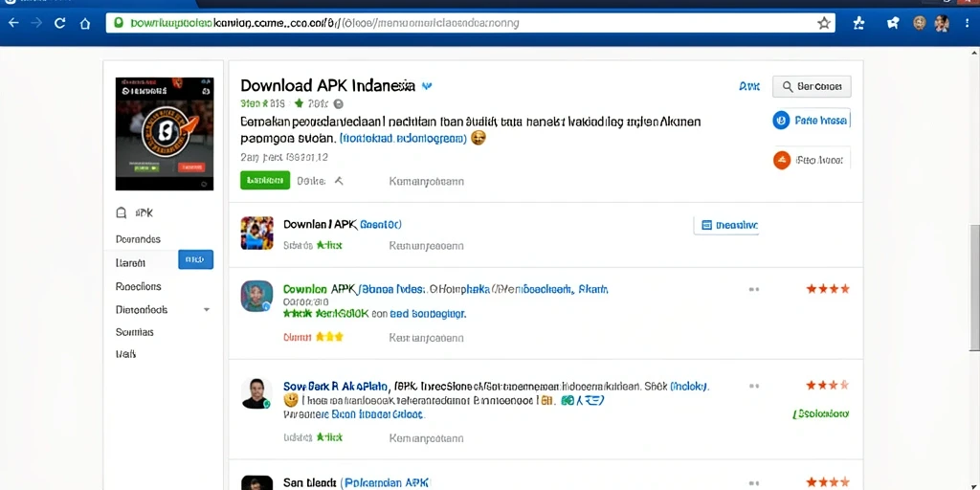Click the green link under Sow Bark rating
This screenshot has height=490, width=980.
click(x=820, y=413)
